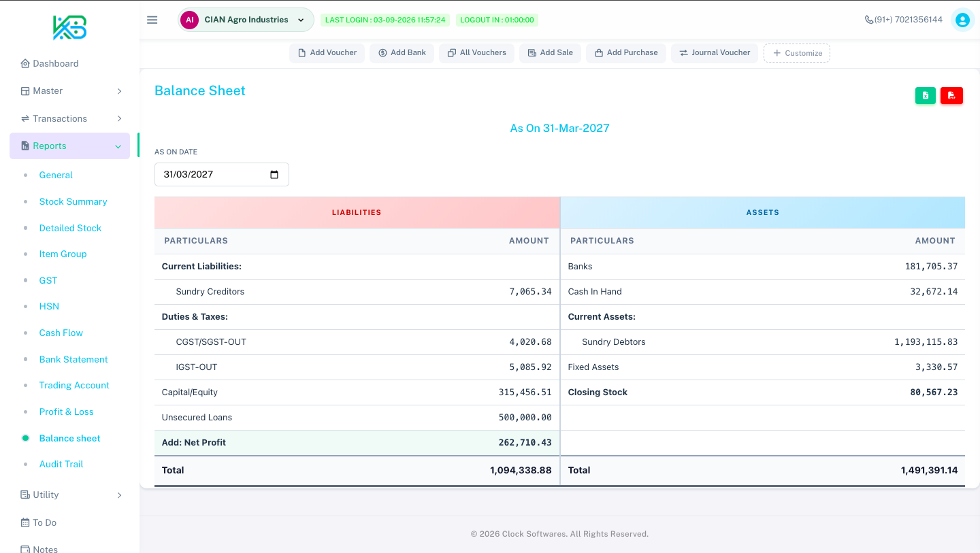Export balance sheet to PDF (red icon)
Screen dimensions: 980x553
(951, 96)
